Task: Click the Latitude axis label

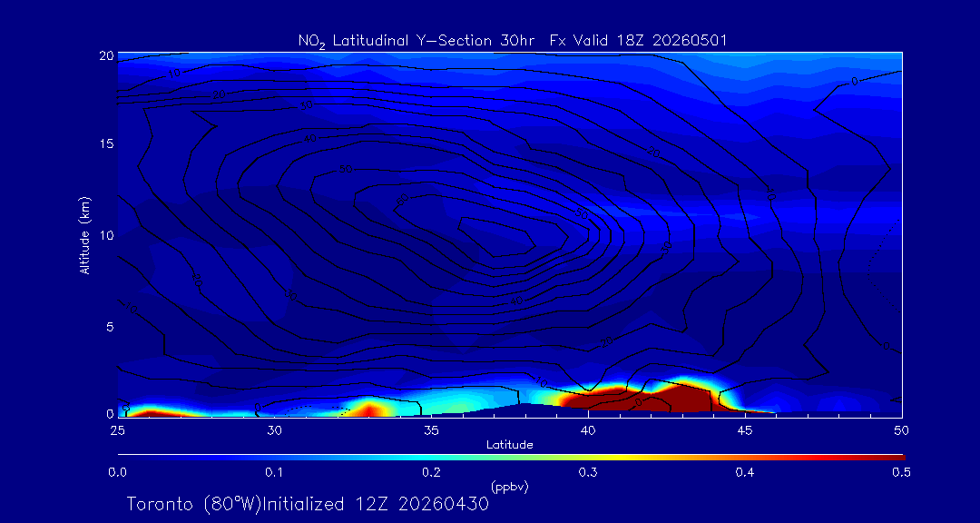Action: pos(510,445)
